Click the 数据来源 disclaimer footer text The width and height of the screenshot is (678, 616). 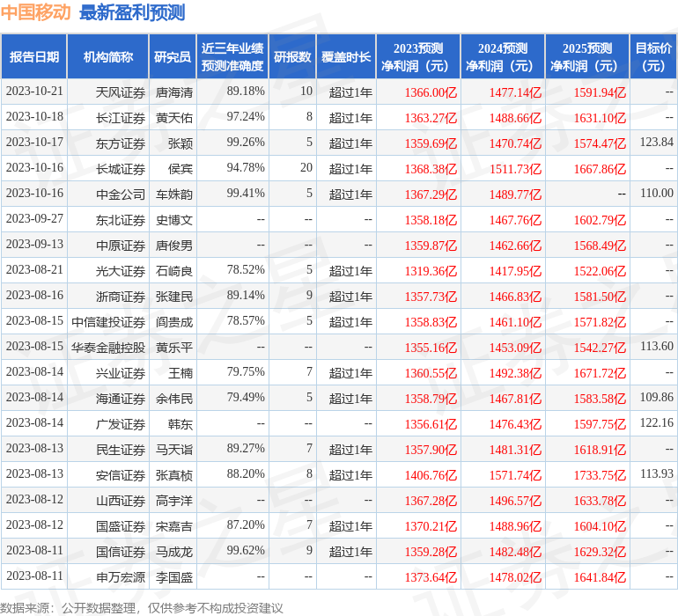point(142,608)
